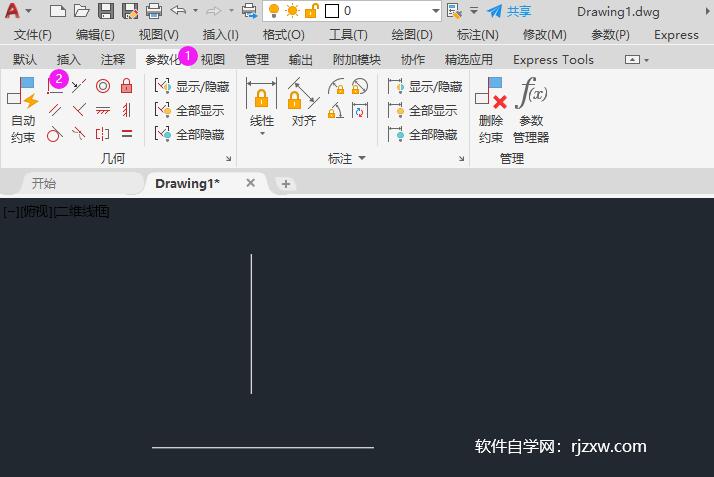714x477 pixels.
Task: Select the vertical line in drawing
Action: tap(251, 324)
